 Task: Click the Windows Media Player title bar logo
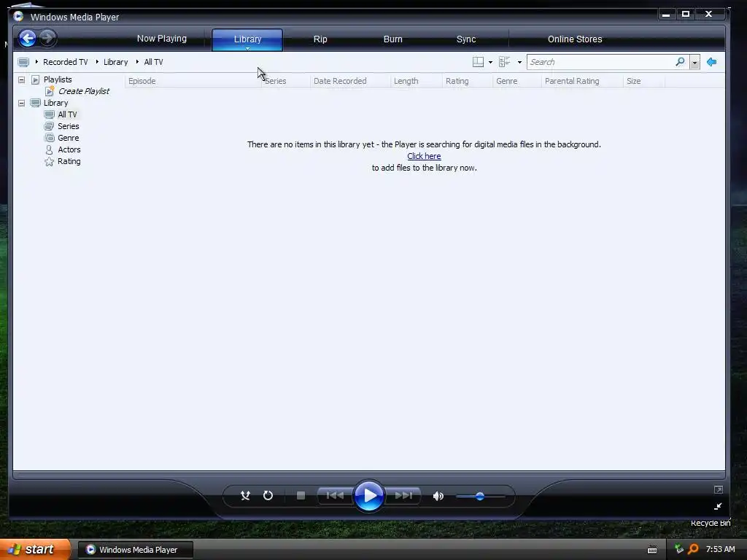(18, 17)
